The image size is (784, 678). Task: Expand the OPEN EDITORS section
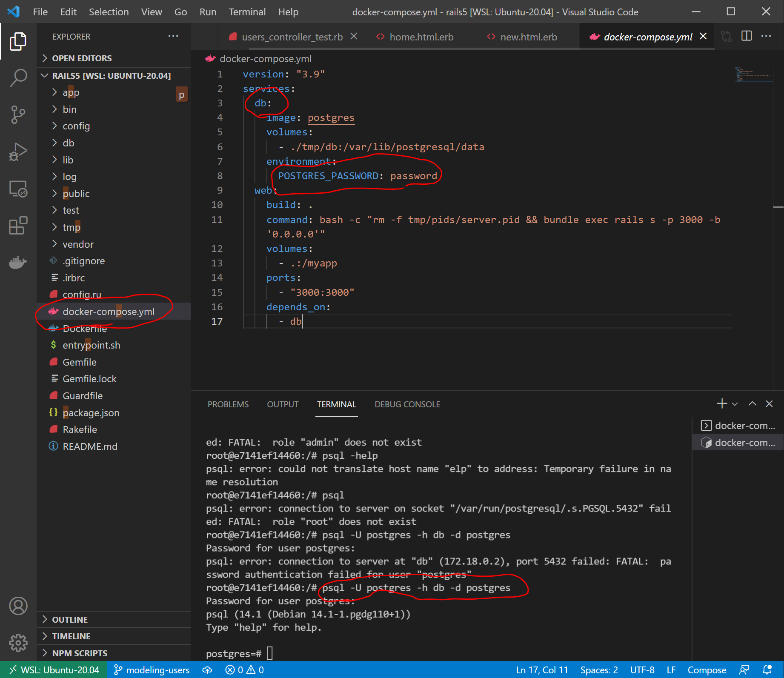[114, 58]
